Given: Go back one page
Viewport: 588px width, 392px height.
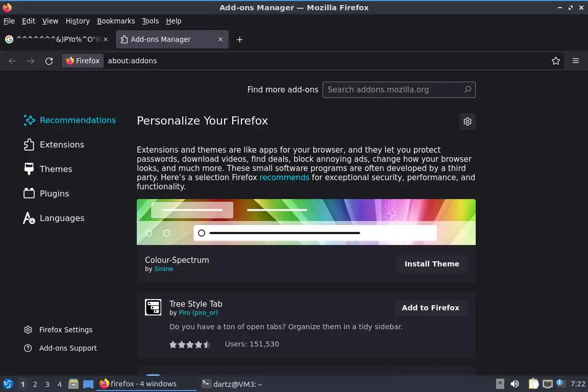Looking at the screenshot, I should point(12,61).
